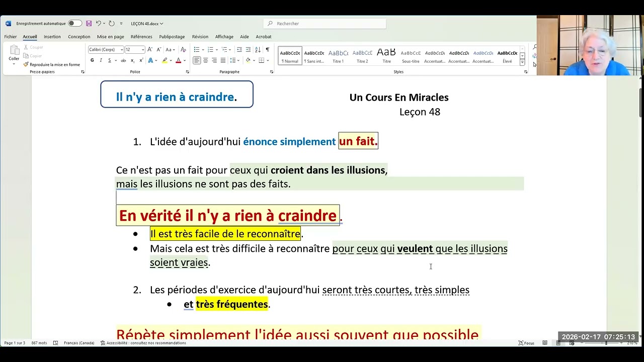Click the Word application icon
644x362 pixels.
coord(8,23)
